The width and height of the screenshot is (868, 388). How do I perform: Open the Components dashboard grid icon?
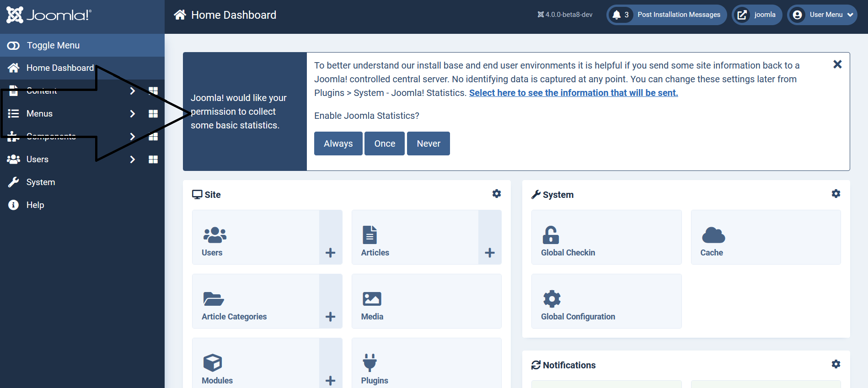pos(153,137)
